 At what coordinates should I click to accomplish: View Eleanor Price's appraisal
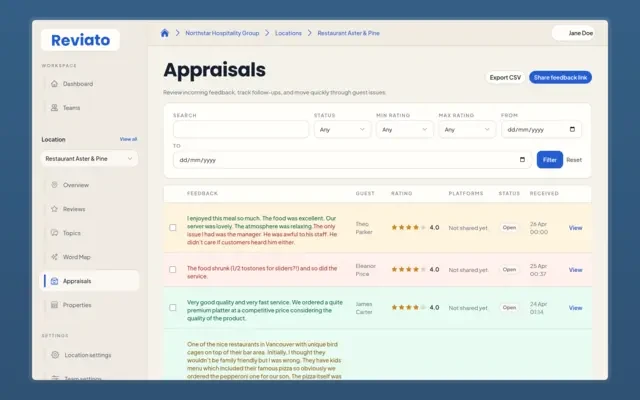pos(576,270)
